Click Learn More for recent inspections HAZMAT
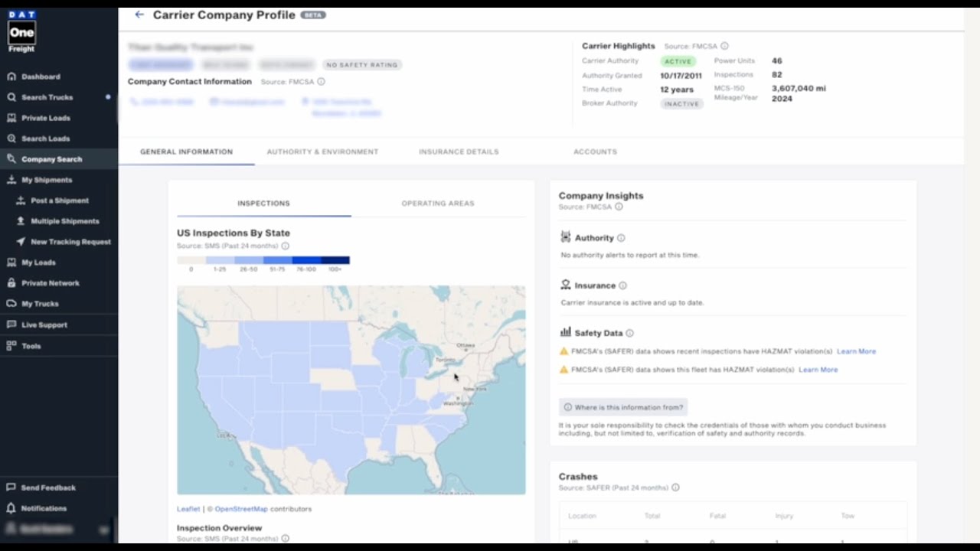This screenshot has height=551, width=980. coord(856,351)
